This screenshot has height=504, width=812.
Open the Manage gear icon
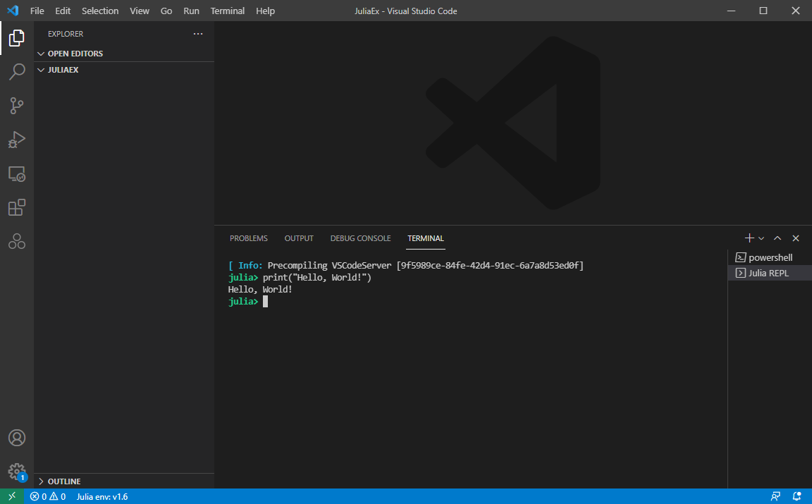tap(17, 472)
